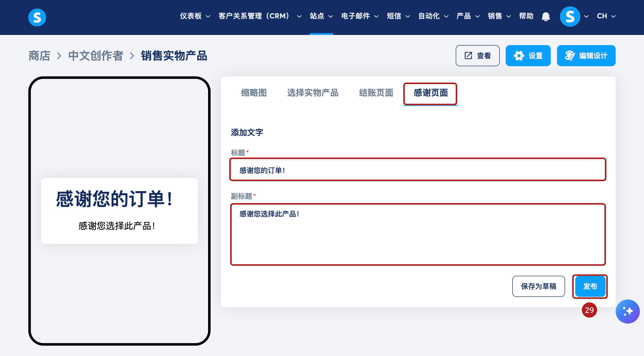Click the 查看 external link button

[x=477, y=55]
